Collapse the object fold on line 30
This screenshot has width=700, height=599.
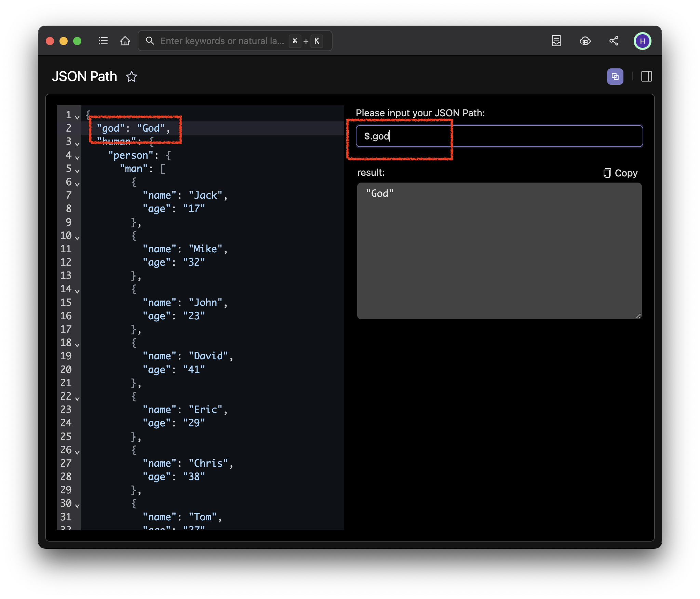pyautogui.click(x=77, y=506)
